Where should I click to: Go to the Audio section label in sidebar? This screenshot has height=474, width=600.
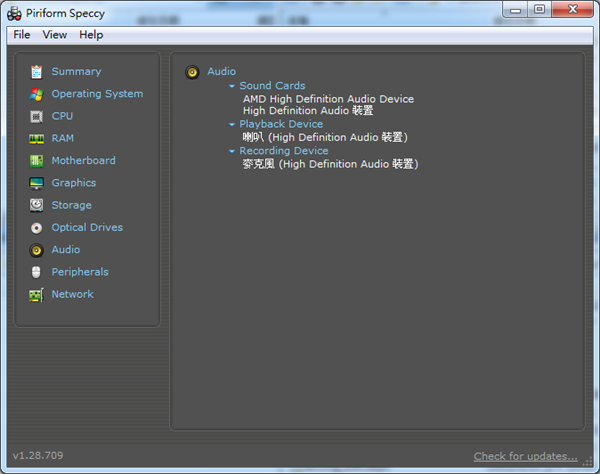pyautogui.click(x=66, y=250)
